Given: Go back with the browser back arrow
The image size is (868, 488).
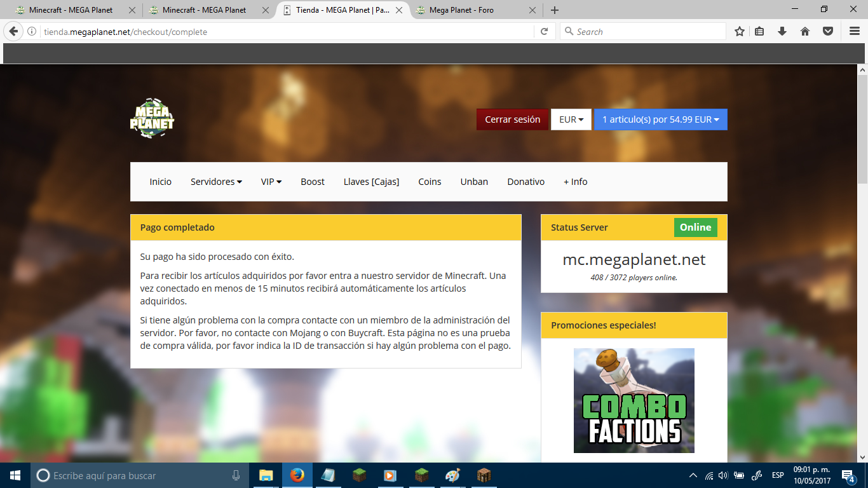Looking at the screenshot, I should point(13,32).
